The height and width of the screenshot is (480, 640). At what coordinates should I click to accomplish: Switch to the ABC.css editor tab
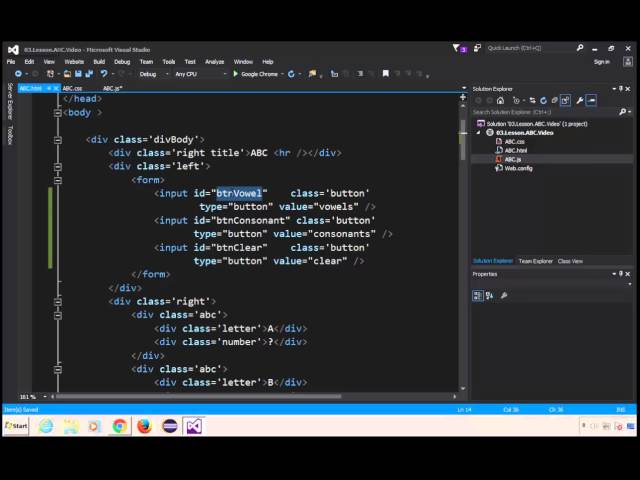point(73,88)
